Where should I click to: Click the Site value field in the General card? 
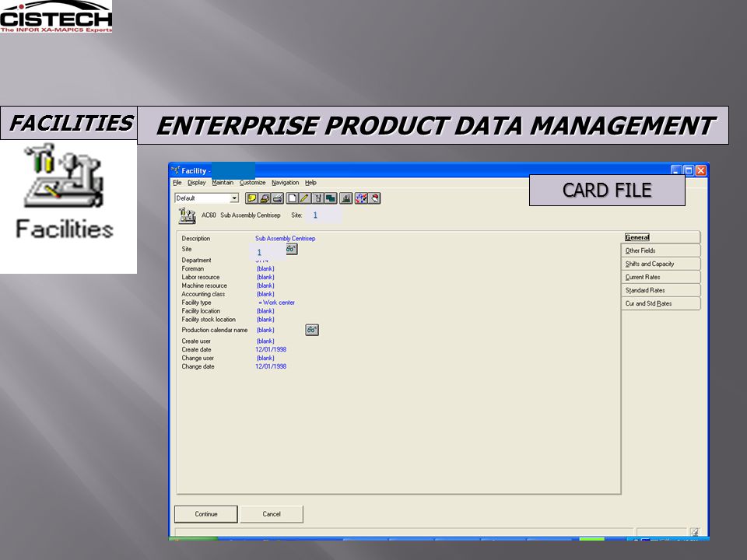click(x=259, y=252)
